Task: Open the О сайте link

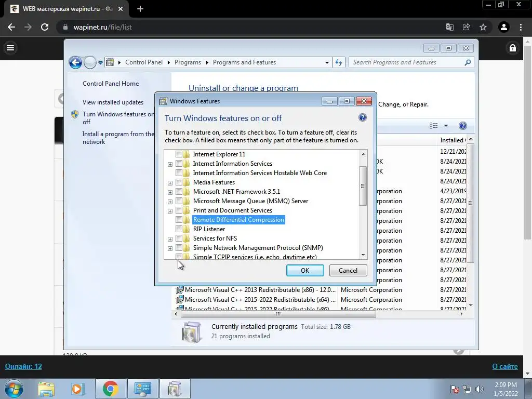Action: click(505, 366)
